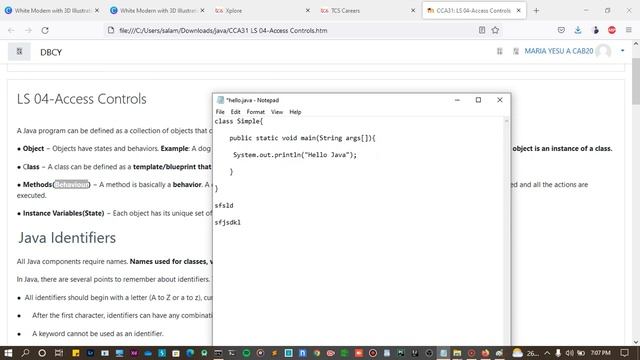Close the TCS Careers tab
Viewport: 640px width, 360px height.
coord(413,11)
